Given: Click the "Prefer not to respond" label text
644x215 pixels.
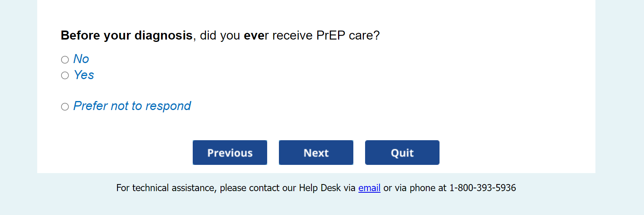Looking at the screenshot, I should pyautogui.click(x=132, y=106).
